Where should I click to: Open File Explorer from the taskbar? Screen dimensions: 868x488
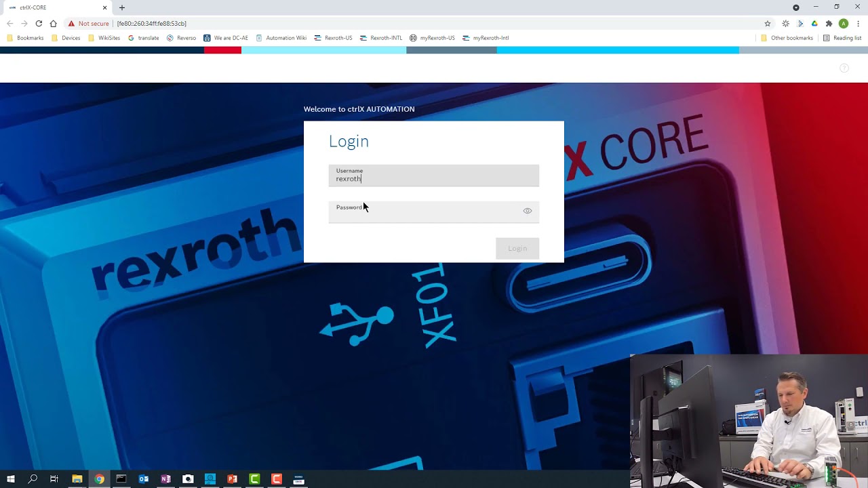[77, 479]
